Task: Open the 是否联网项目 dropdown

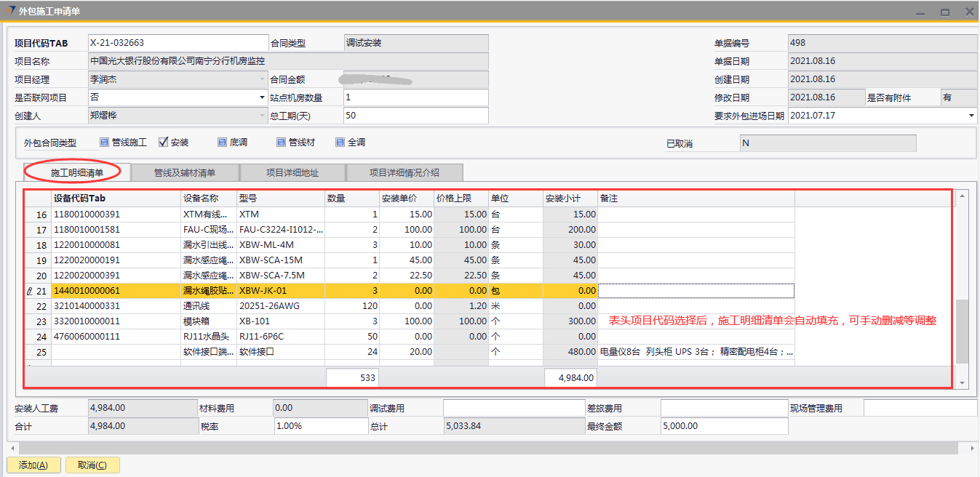Action: (x=262, y=97)
